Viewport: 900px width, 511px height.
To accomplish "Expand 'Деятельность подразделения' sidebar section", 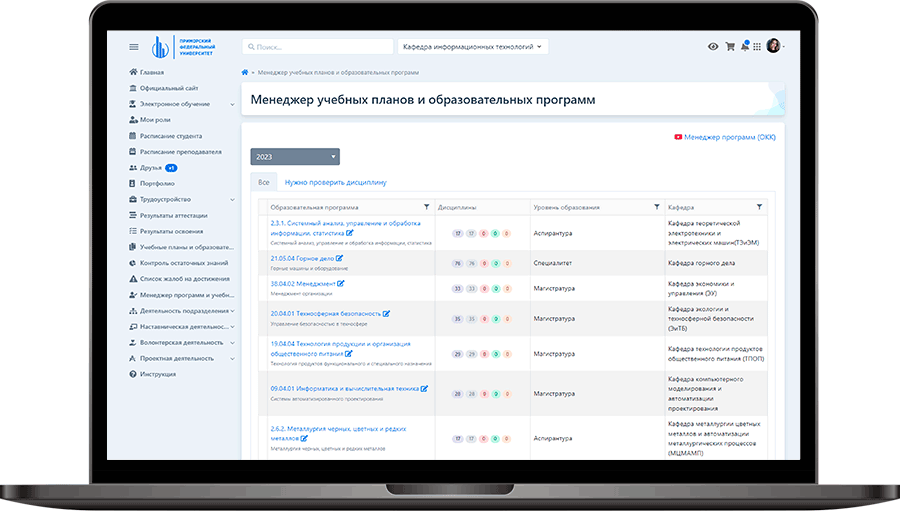I will pos(181,311).
